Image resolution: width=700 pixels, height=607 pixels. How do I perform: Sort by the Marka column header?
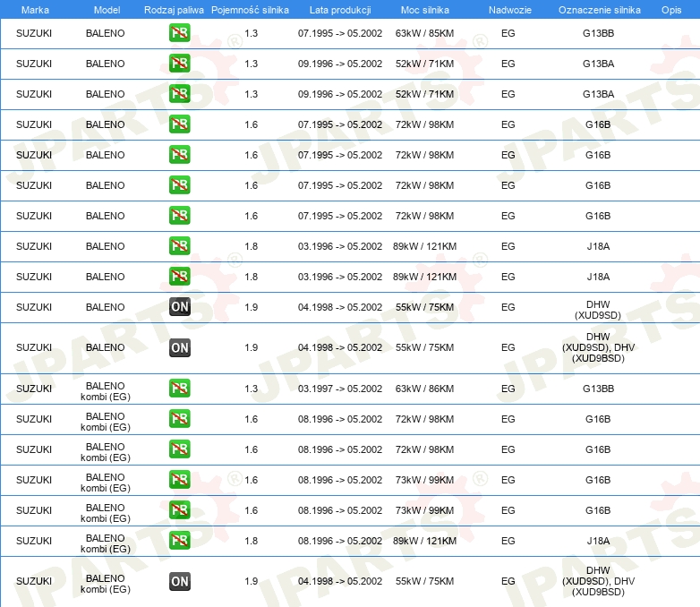(35, 10)
